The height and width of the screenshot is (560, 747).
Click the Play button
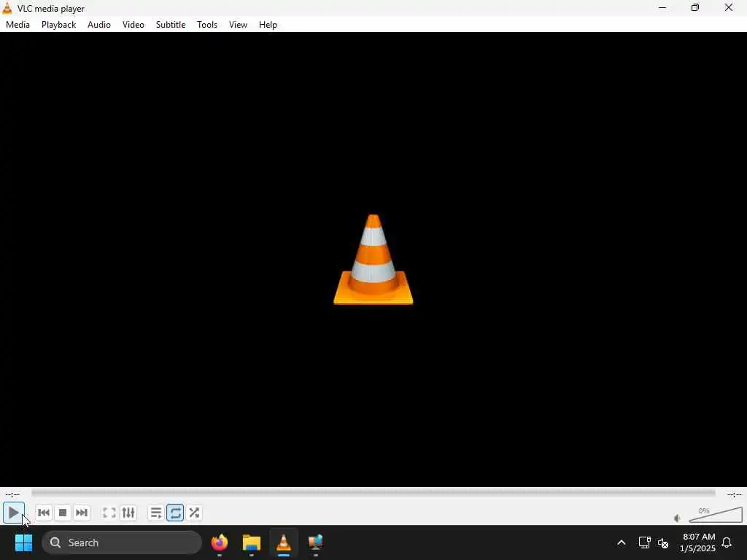pos(13,513)
